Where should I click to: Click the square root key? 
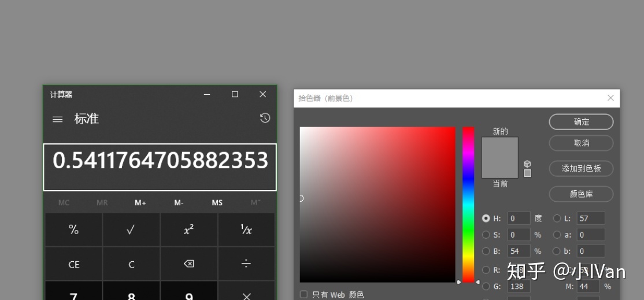coord(131,229)
